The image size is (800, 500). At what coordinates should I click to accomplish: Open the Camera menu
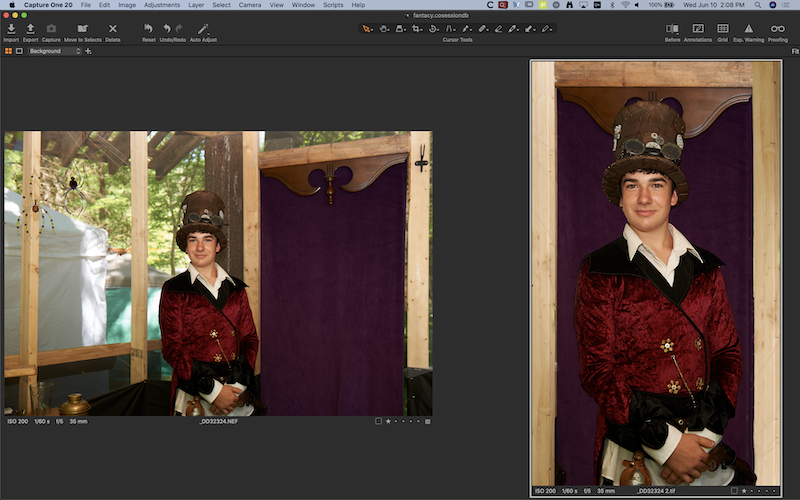[x=250, y=5]
